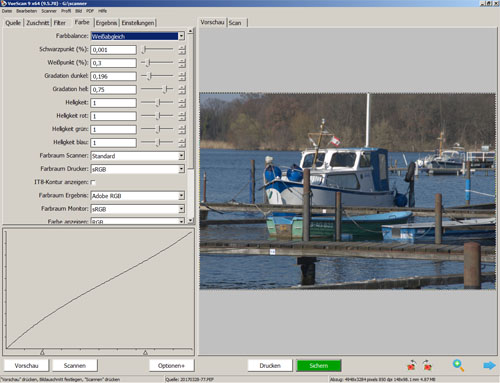Click the Drucken button
Screen dimensions: 500x383
(x=270, y=365)
